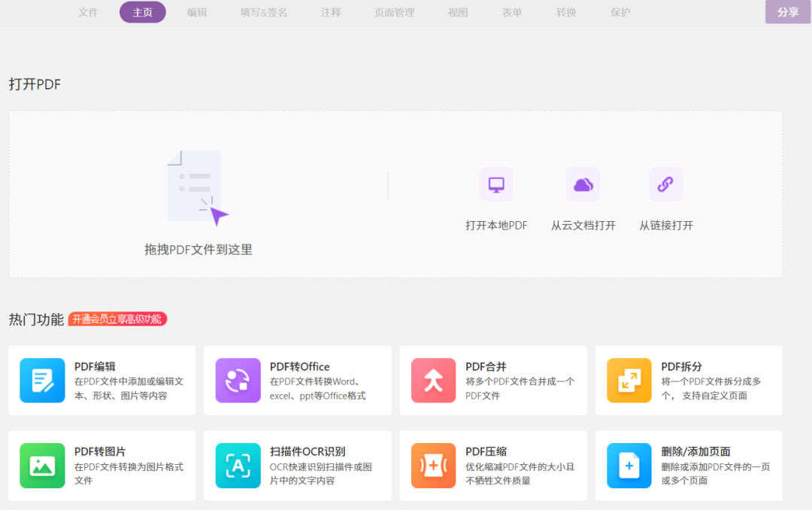
Task: Select the PDF合并 merge icon
Action: (433, 380)
